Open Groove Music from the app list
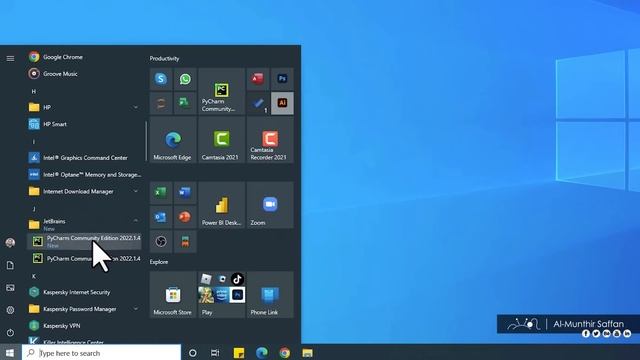640x360 pixels. (x=84, y=74)
